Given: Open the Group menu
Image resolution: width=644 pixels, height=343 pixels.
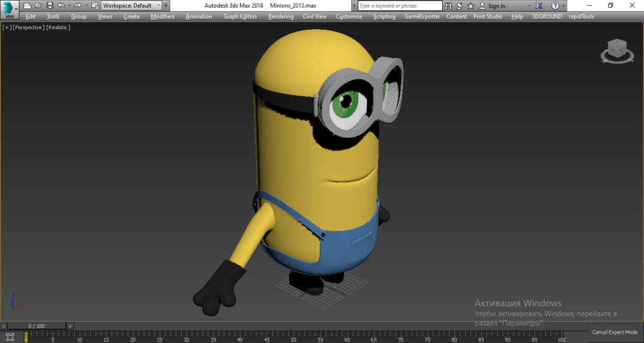Looking at the screenshot, I should (x=79, y=16).
